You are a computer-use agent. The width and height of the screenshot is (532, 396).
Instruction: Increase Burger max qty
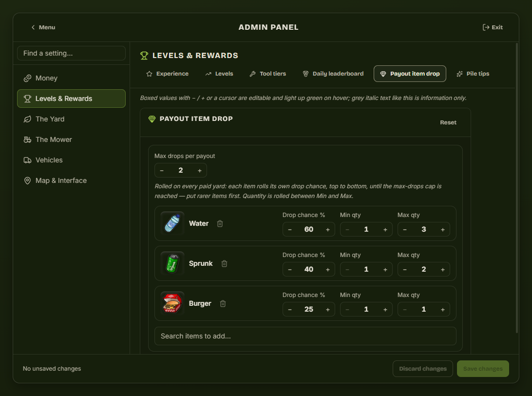coord(443,310)
